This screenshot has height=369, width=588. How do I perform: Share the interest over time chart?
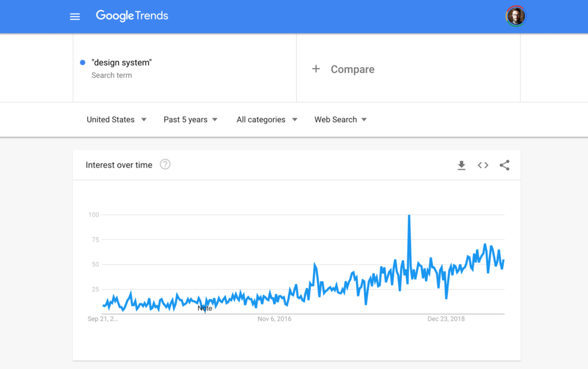505,165
